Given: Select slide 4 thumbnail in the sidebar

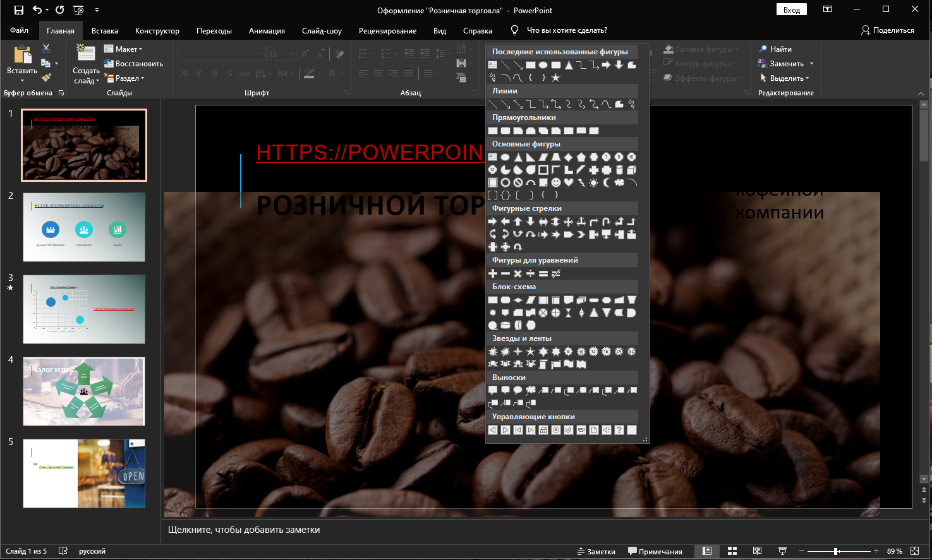Looking at the screenshot, I should (83, 391).
